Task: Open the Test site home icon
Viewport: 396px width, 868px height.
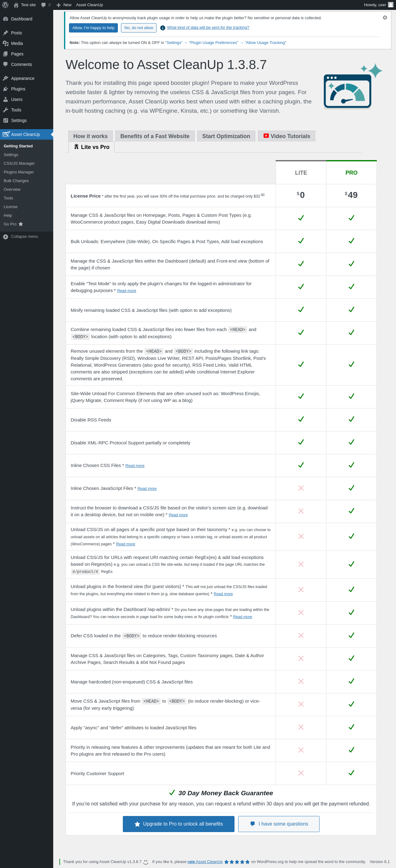Action: 16,5
